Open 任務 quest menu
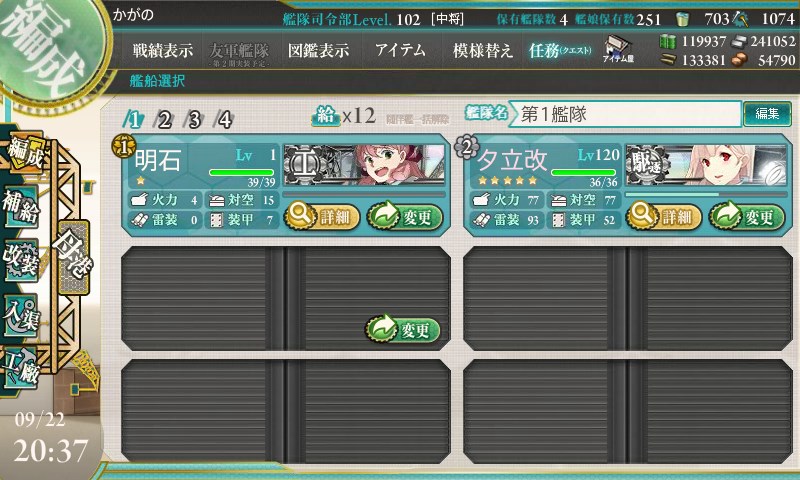 click(x=560, y=50)
